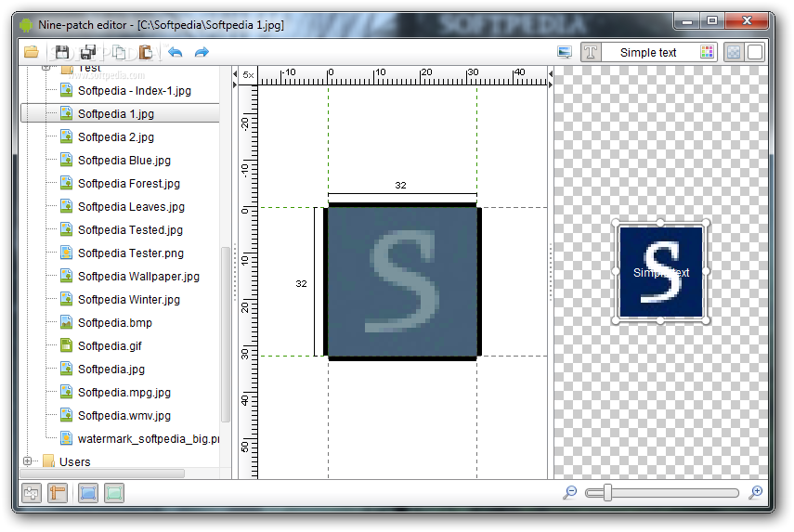Select Softpedia.wmv.jpg file

tap(124, 416)
